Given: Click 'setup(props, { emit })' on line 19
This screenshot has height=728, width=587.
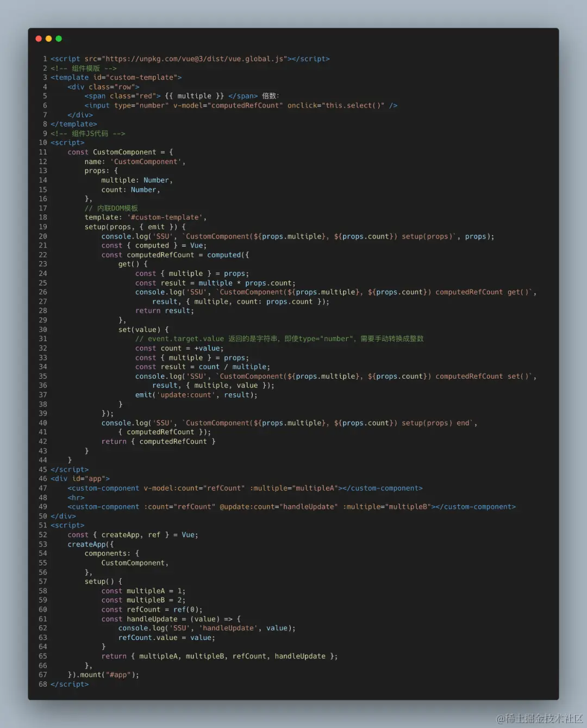Looking at the screenshot, I should click(131, 227).
